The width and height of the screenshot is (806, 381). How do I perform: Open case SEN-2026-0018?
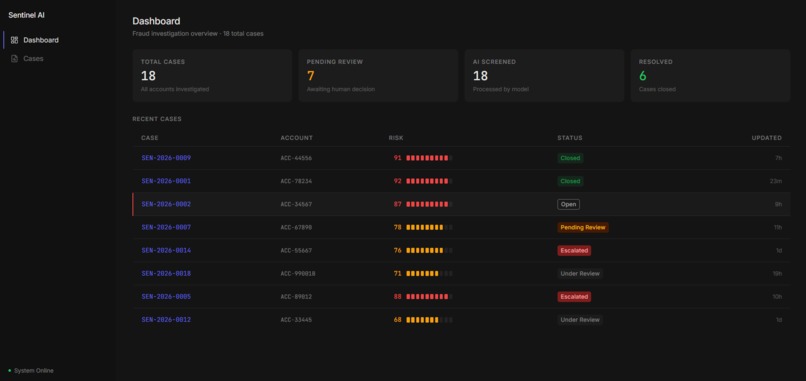click(x=166, y=274)
